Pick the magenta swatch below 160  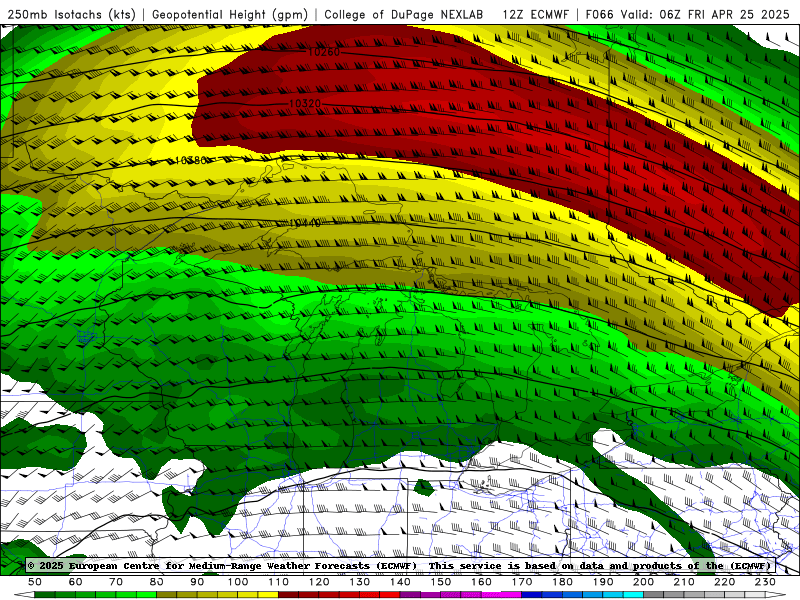click(491, 595)
